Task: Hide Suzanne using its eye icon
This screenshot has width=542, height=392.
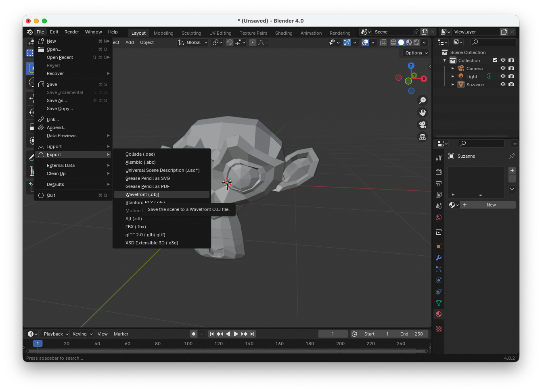Action: (503, 85)
